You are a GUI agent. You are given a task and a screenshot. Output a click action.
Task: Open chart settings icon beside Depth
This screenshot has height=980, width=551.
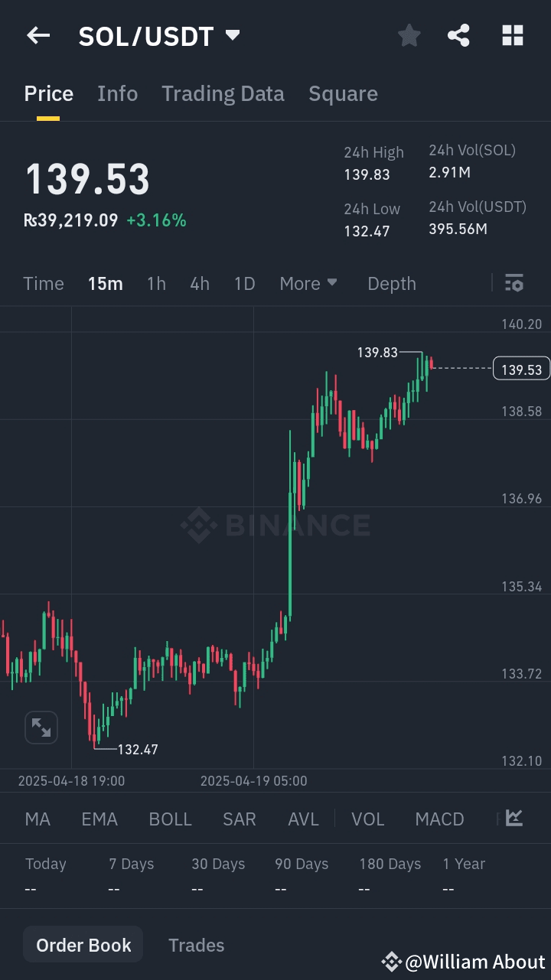click(x=514, y=283)
